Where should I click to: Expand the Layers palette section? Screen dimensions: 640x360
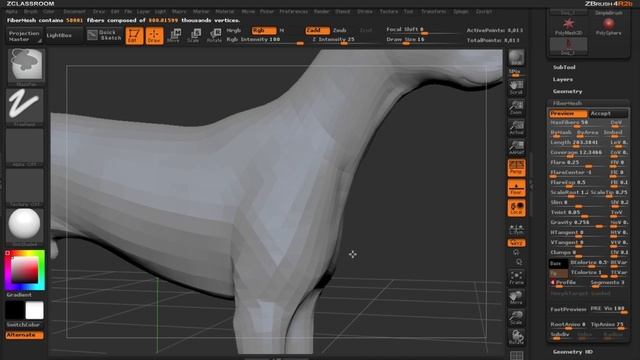563,80
